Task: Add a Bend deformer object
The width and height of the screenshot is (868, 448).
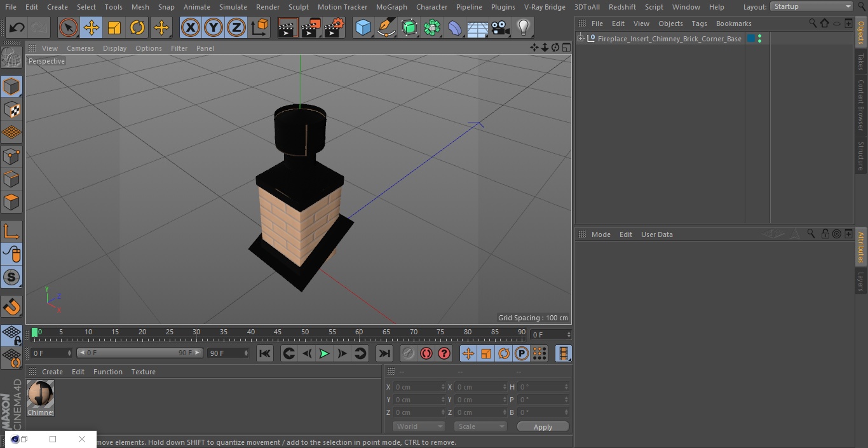Action: coord(455,27)
